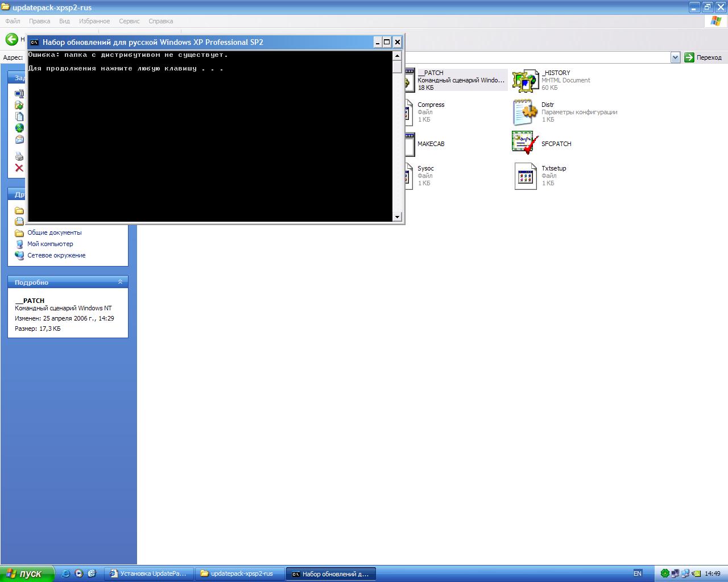The image size is (728, 582).
Task: Click the _HISTORY file name
Action: point(556,73)
